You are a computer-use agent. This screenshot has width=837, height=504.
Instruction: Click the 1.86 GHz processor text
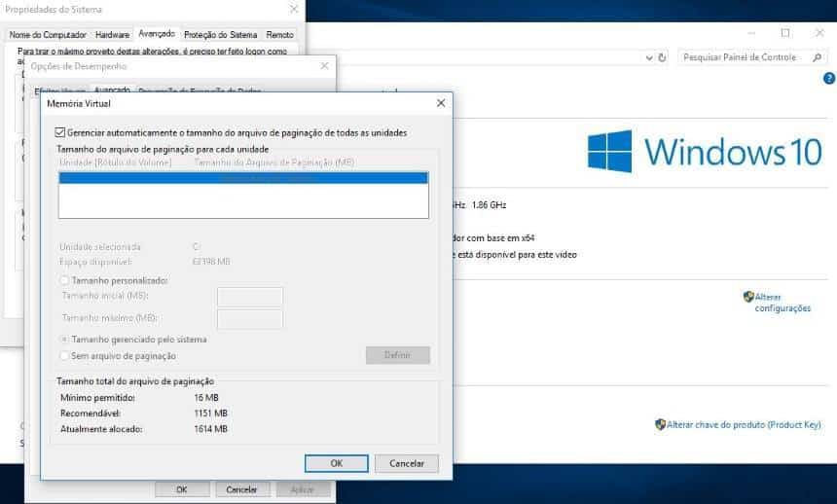(x=489, y=205)
